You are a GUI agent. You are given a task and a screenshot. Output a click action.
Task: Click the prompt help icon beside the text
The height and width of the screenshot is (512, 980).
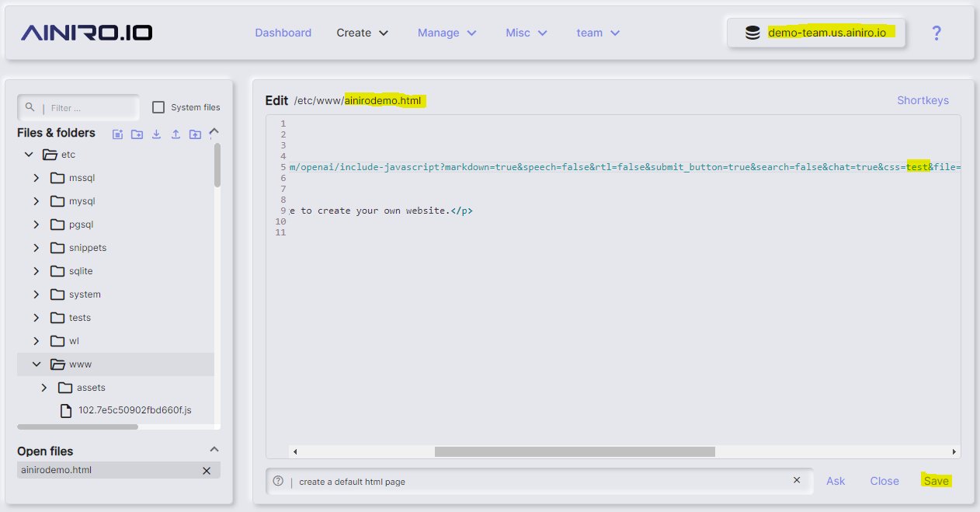tap(279, 481)
